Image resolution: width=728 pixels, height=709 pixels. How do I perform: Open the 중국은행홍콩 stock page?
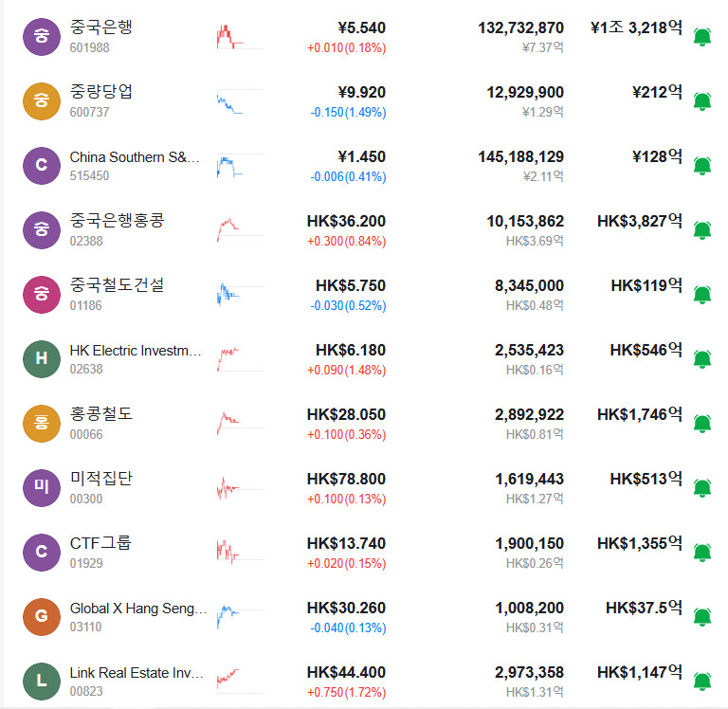(117, 221)
